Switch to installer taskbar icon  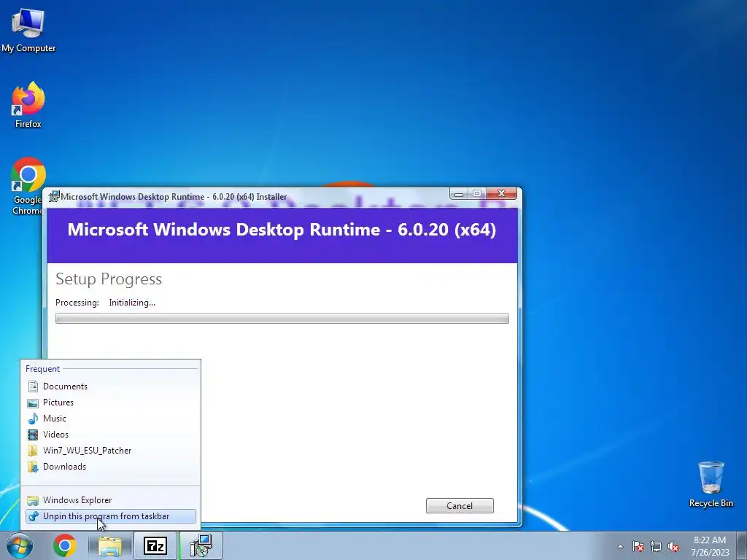click(x=201, y=545)
